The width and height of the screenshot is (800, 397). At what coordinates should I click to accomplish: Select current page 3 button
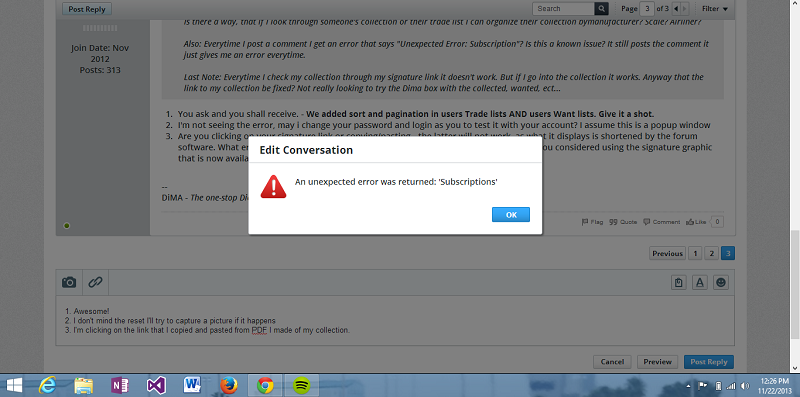click(x=728, y=253)
